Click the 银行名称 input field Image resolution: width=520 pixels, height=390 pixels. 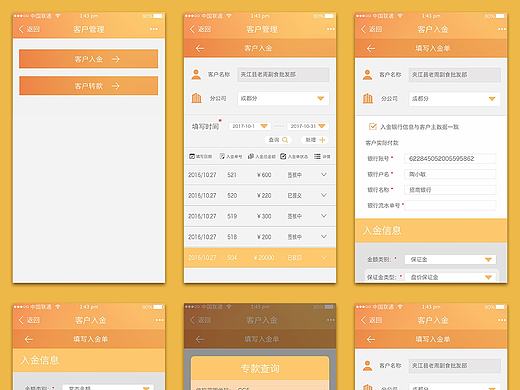[450, 190]
